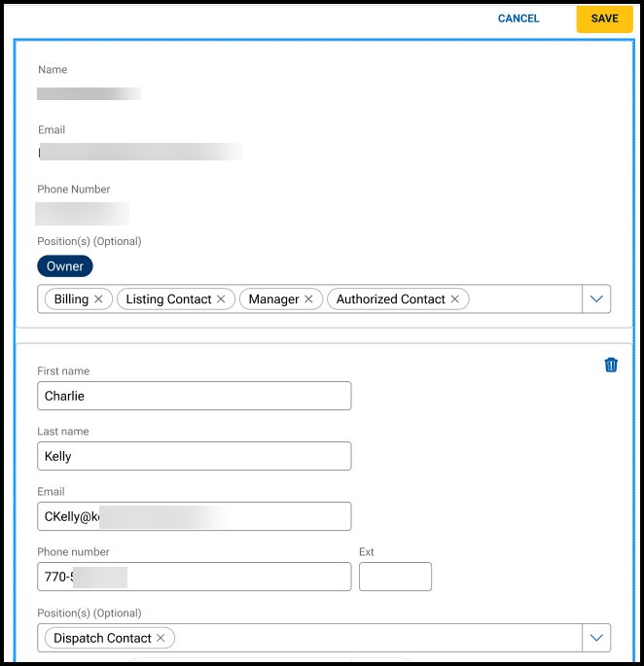Remove the Authorized Contact position tag
644x666 pixels.
click(454, 299)
